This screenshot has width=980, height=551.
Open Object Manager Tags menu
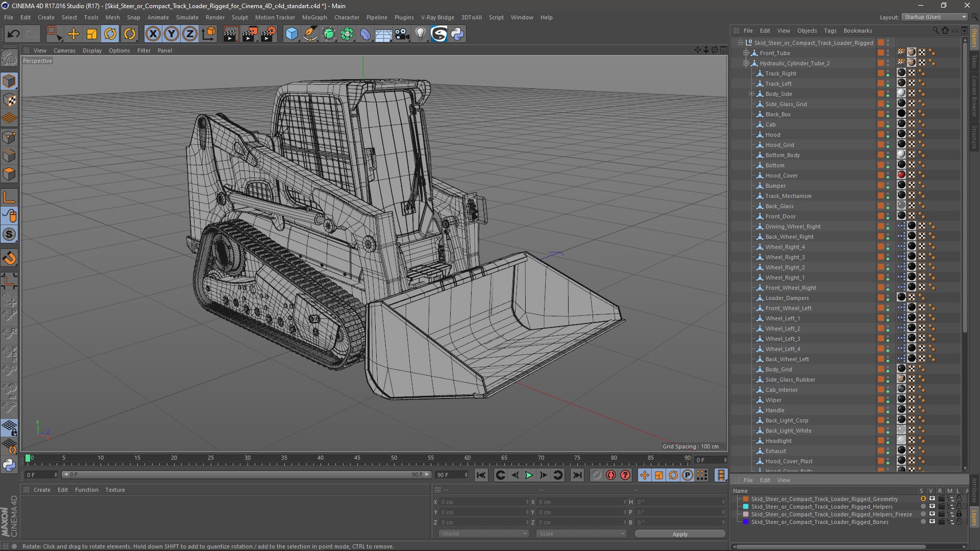click(830, 31)
